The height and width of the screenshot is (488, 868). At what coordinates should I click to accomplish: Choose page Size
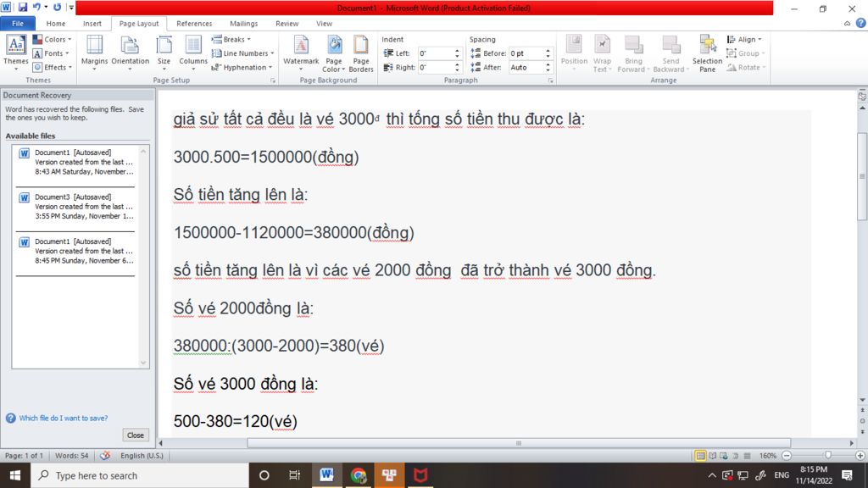point(164,53)
